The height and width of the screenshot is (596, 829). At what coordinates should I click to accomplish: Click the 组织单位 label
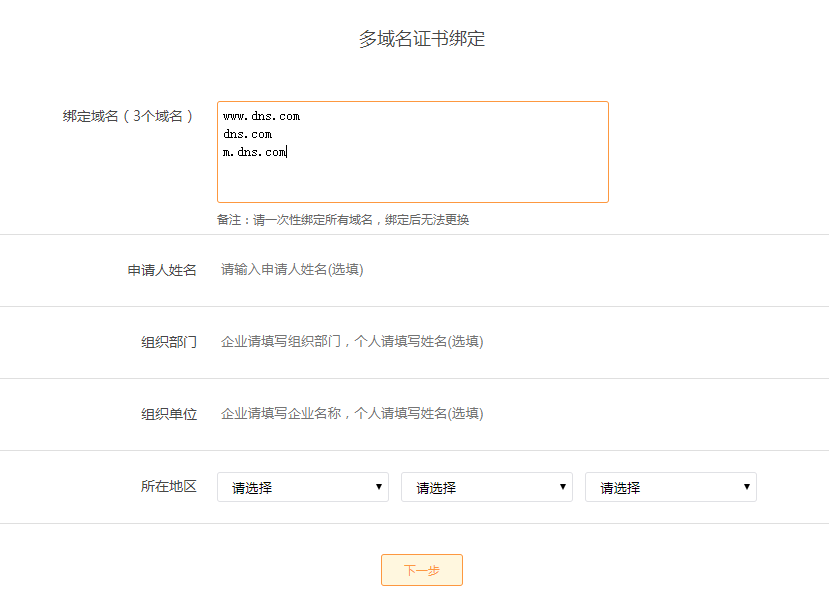169,414
